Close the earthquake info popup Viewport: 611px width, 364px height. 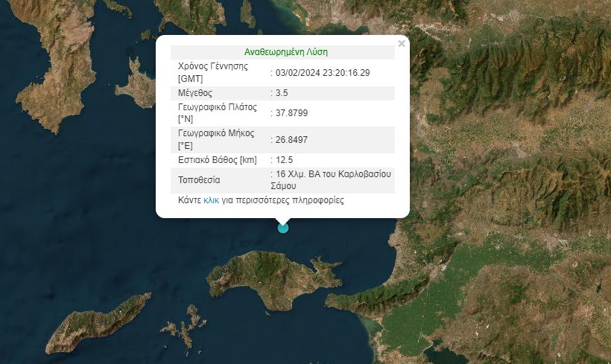tap(402, 44)
